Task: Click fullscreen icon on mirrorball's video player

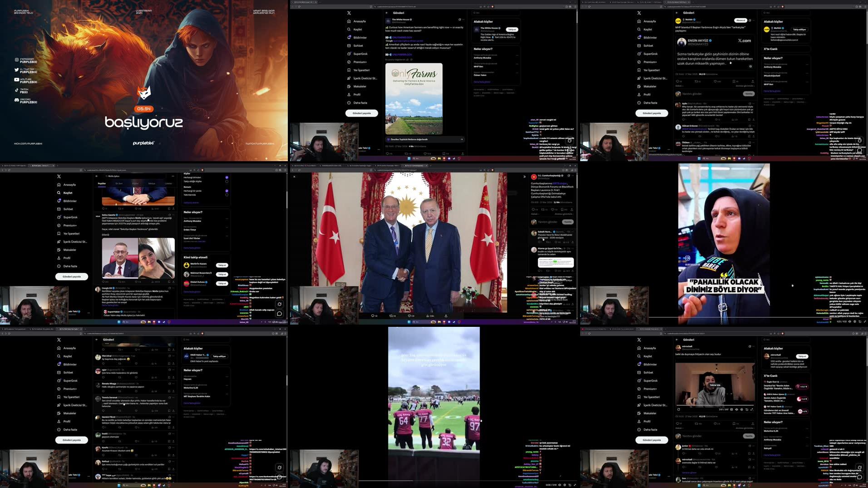Action: [752, 409]
